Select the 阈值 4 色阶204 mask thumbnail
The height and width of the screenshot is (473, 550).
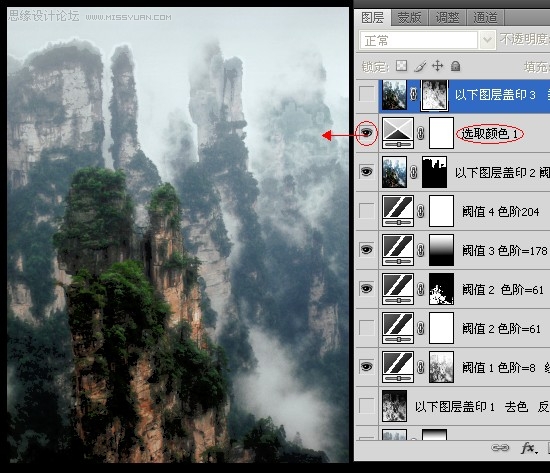[x=441, y=211]
